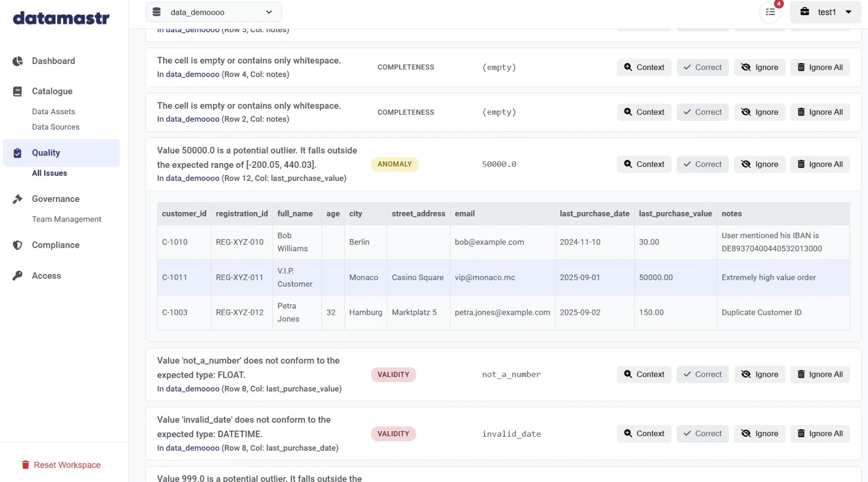This screenshot has width=868, height=482.
Task: Ignore the invalid_date validity issue
Action: tap(759, 434)
